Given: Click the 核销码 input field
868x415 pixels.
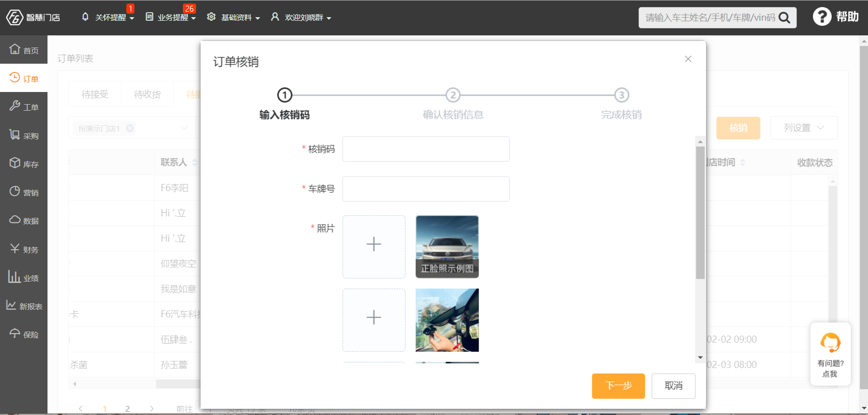Looking at the screenshot, I should 426,149.
